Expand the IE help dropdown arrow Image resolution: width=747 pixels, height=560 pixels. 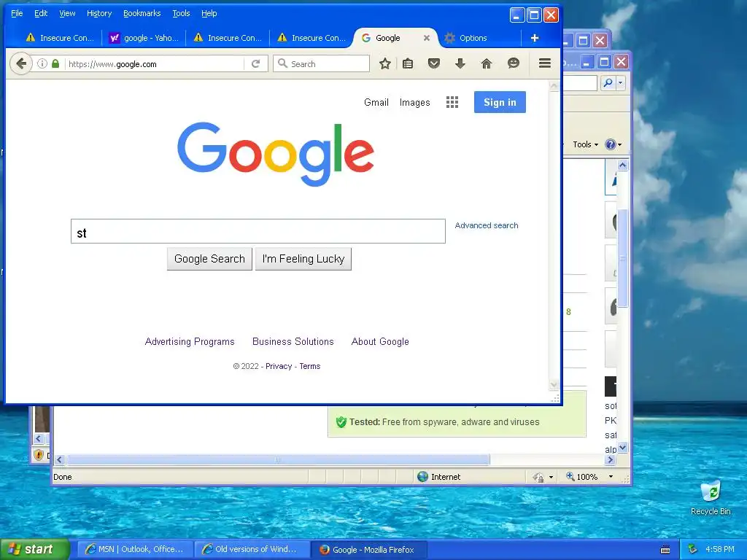tap(619, 145)
